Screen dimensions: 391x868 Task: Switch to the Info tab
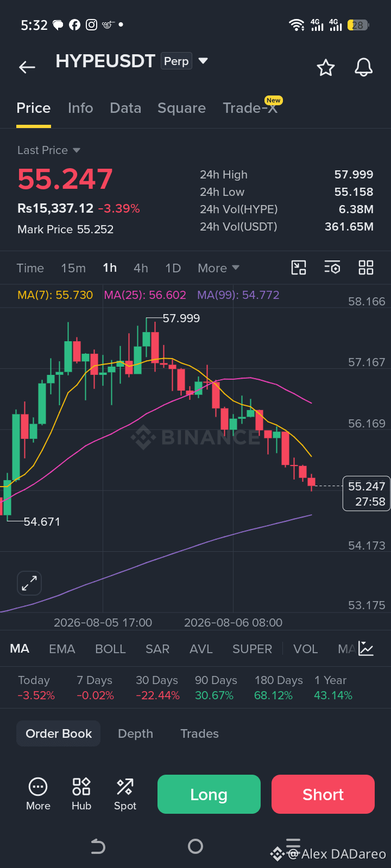coord(80,108)
